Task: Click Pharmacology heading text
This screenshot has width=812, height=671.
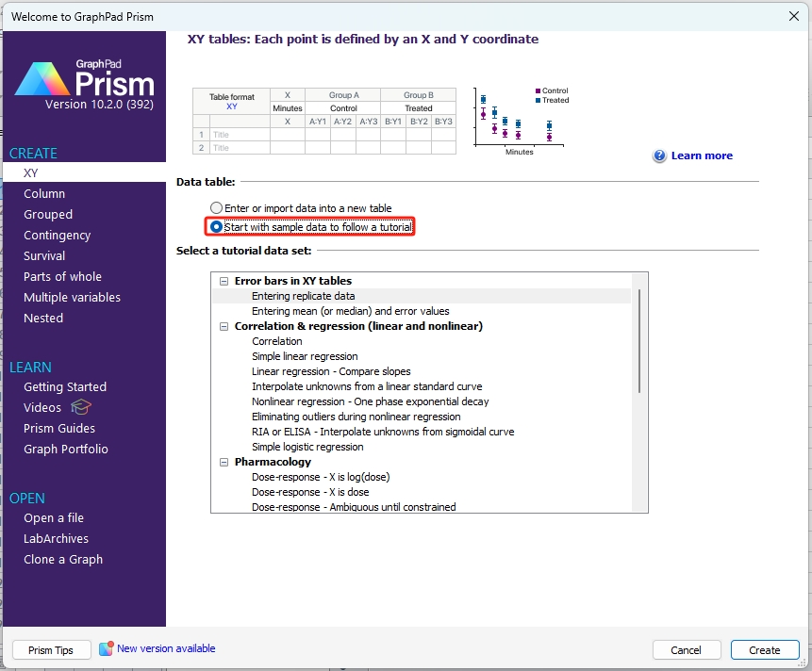Action: point(273,462)
